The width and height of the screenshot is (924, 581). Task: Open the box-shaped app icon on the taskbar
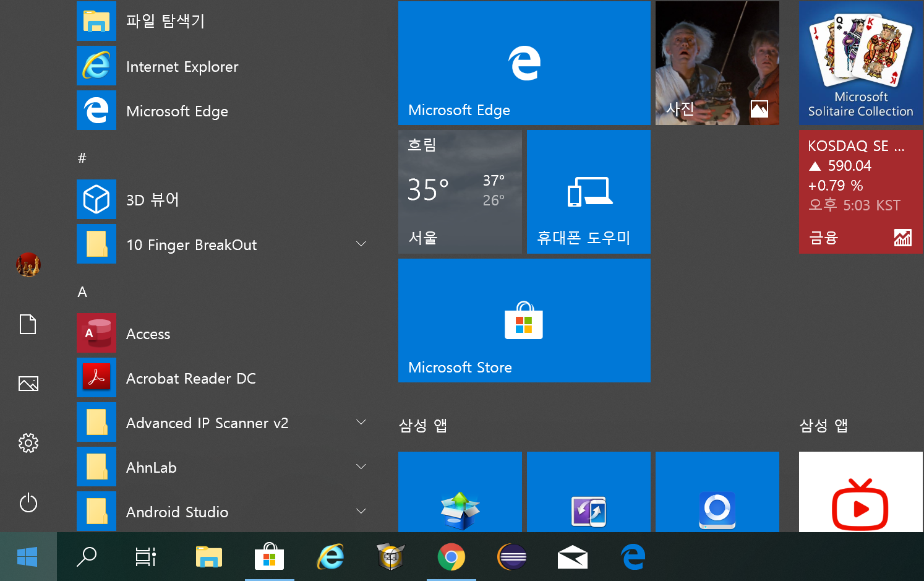(x=391, y=557)
